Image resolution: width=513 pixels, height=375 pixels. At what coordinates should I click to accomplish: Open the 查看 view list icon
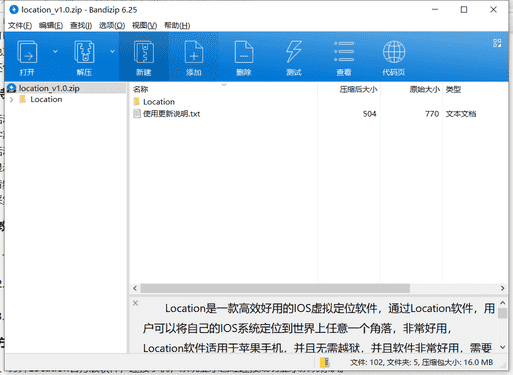click(x=344, y=57)
